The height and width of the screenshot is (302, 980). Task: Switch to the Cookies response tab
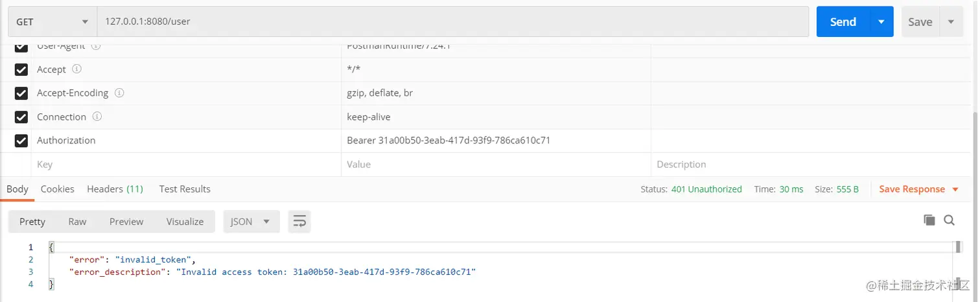[x=58, y=189]
